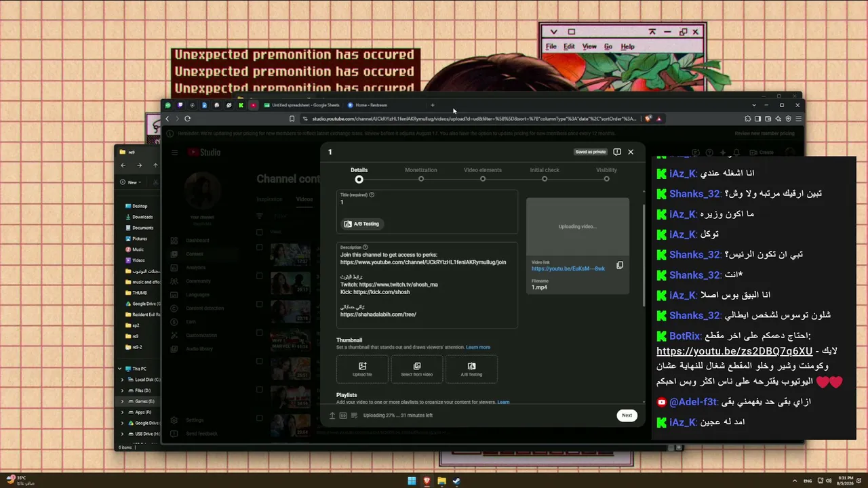Expand Files (D:) drive node

pos(123,390)
